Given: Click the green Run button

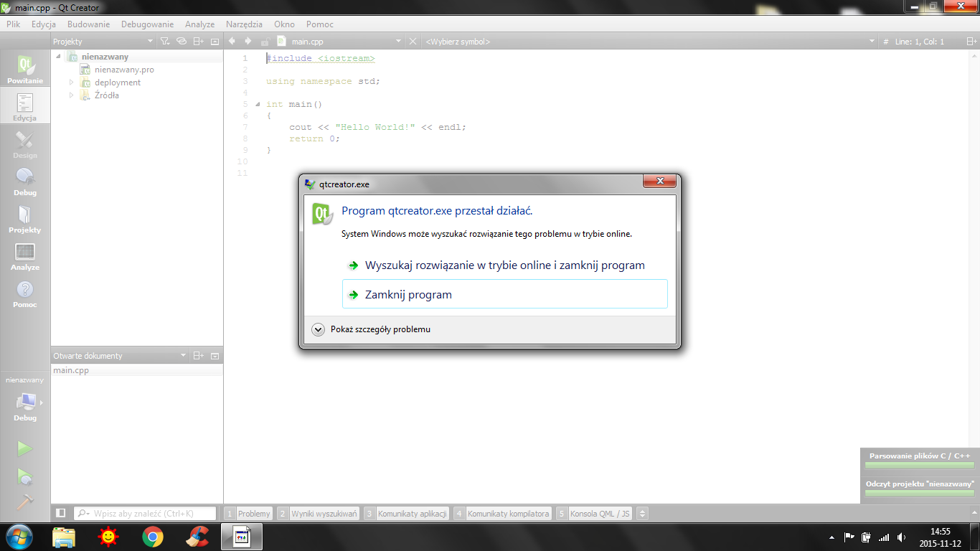Looking at the screenshot, I should coord(25,448).
